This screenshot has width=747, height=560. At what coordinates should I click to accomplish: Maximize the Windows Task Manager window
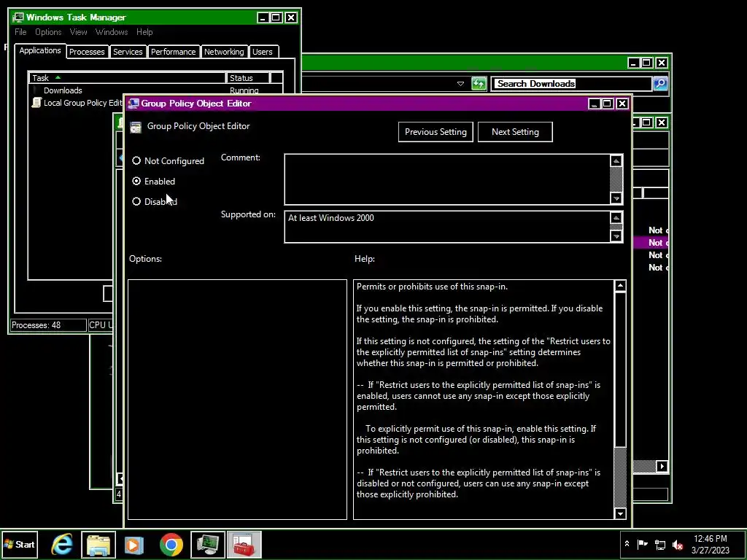(276, 17)
